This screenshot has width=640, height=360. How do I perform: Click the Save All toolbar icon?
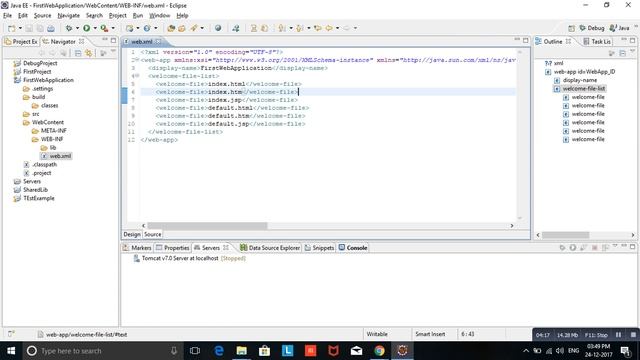click(x=40, y=28)
